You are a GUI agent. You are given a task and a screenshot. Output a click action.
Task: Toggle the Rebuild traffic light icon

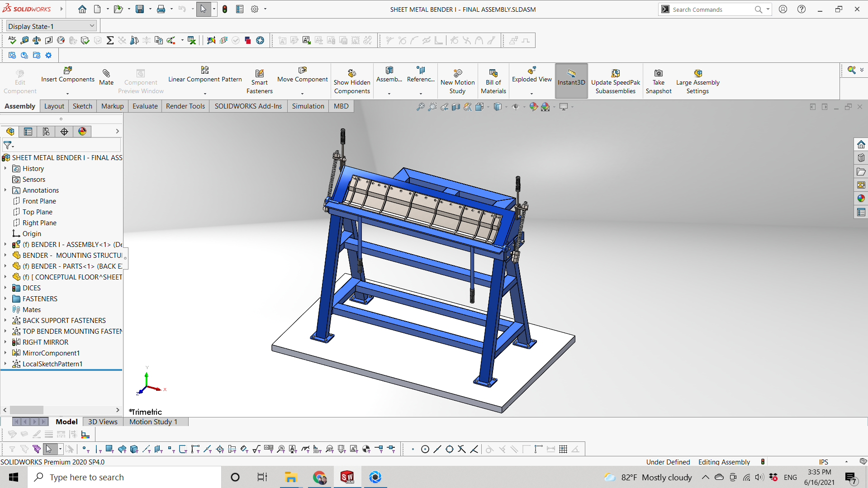point(225,9)
